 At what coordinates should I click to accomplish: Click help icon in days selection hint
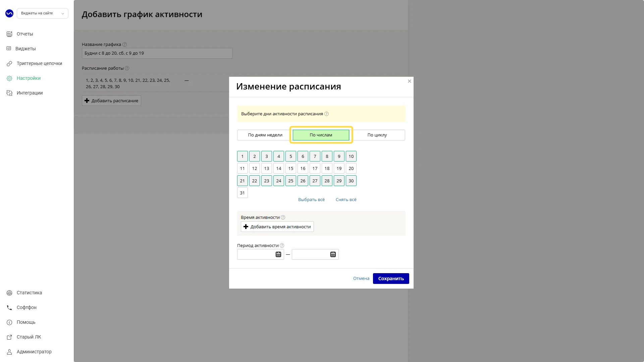click(327, 114)
